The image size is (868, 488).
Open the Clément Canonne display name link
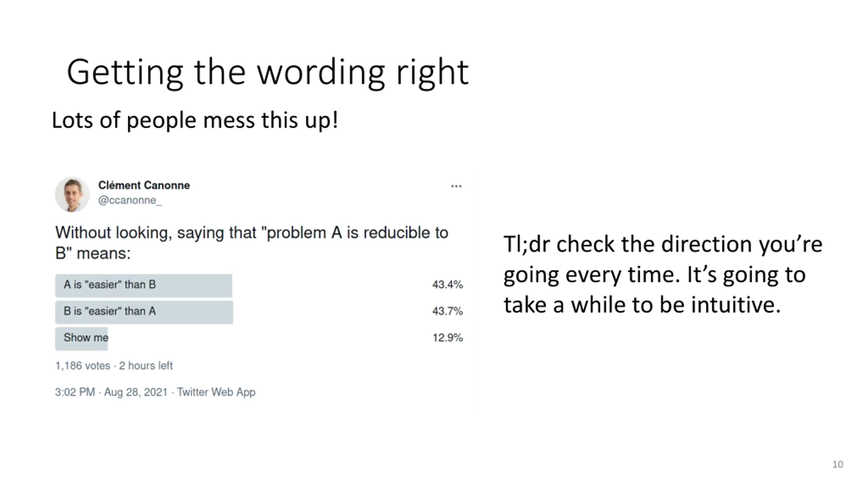144,185
